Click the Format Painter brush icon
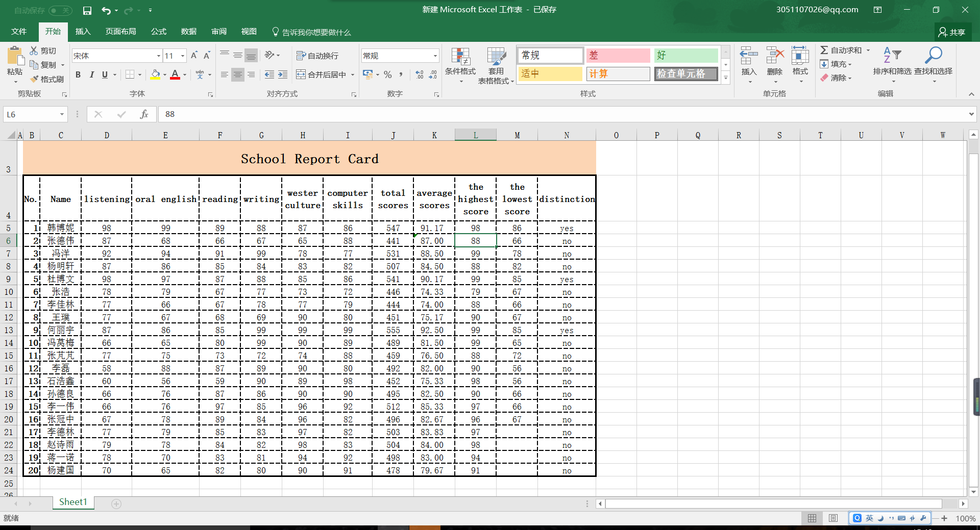 pos(35,79)
